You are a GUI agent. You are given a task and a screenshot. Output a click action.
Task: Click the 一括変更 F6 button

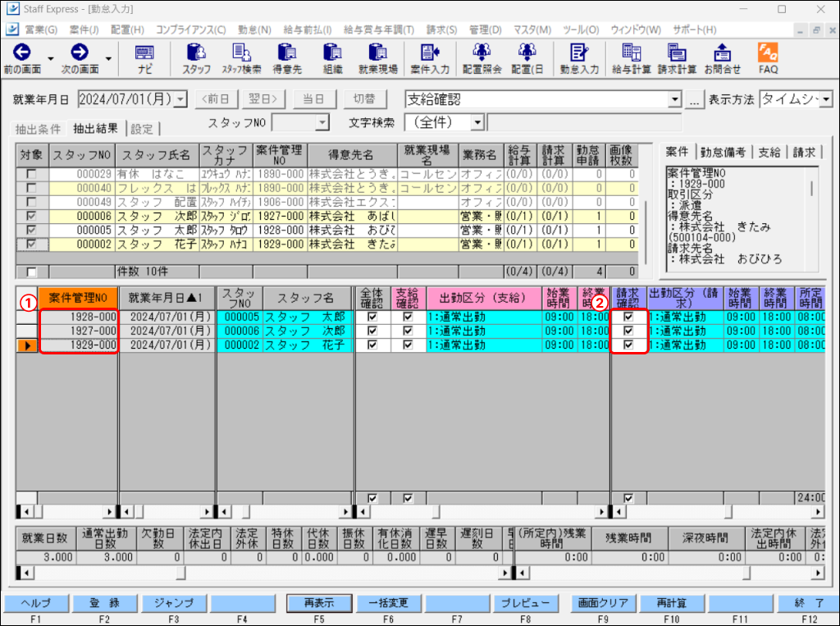click(388, 603)
